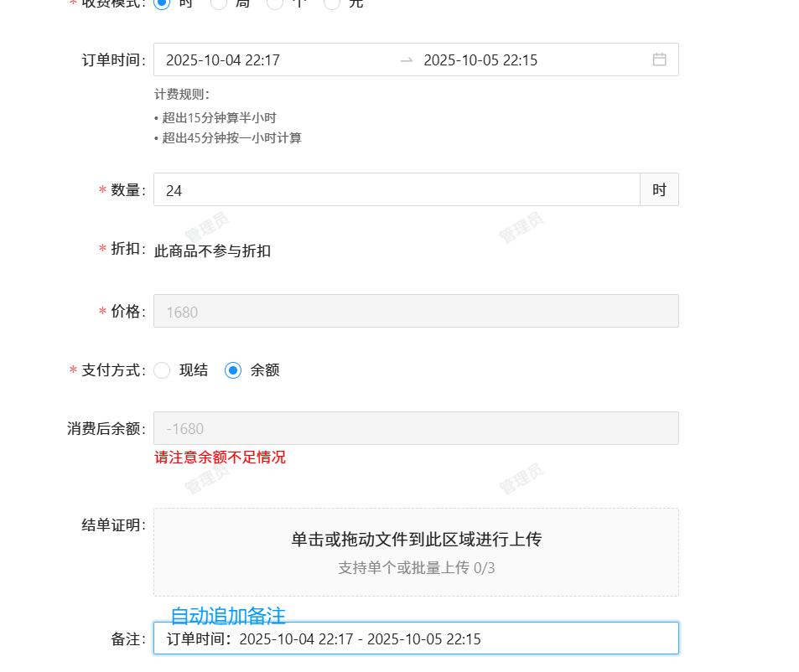
Task: Open the 结单证明 file upload area
Action: pos(416,552)
